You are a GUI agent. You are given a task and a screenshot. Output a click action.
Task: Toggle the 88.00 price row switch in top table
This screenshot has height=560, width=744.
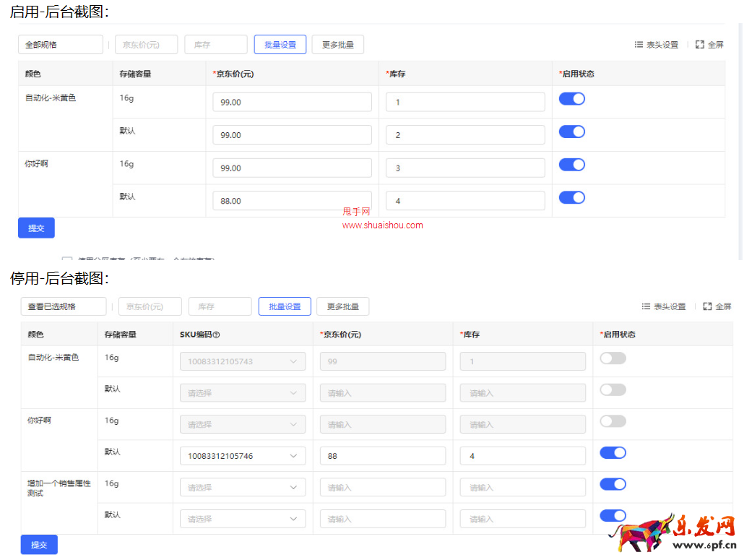(572, 197)
